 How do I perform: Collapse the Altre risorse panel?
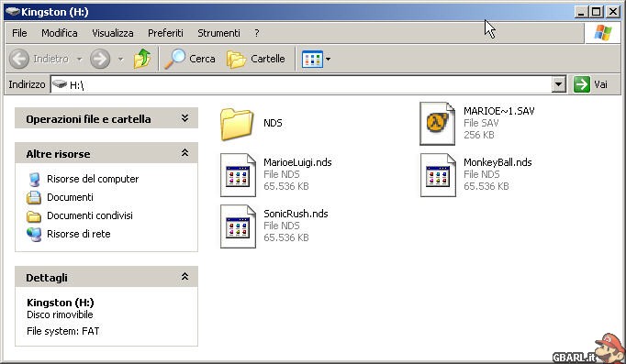[184, 153]
